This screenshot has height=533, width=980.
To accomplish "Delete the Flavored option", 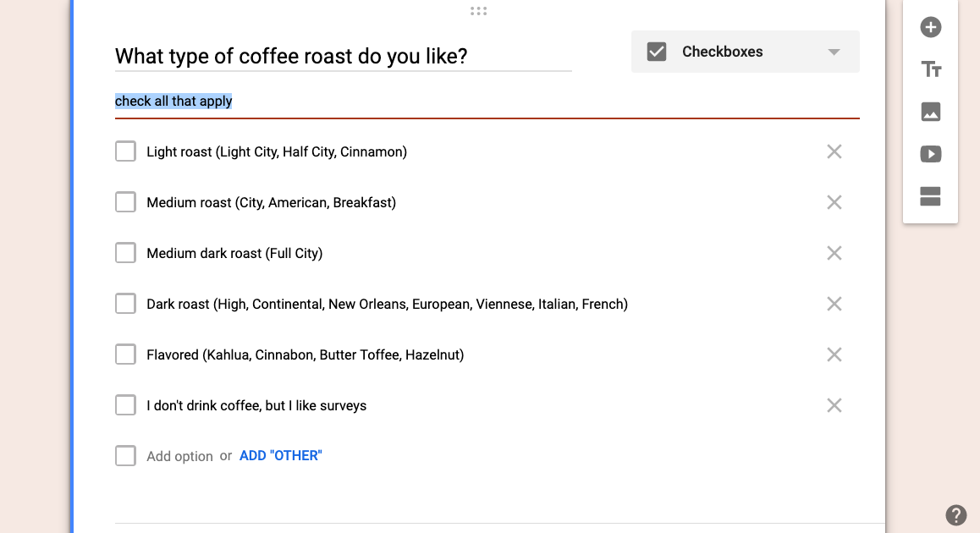I will (x=834, y=355).
